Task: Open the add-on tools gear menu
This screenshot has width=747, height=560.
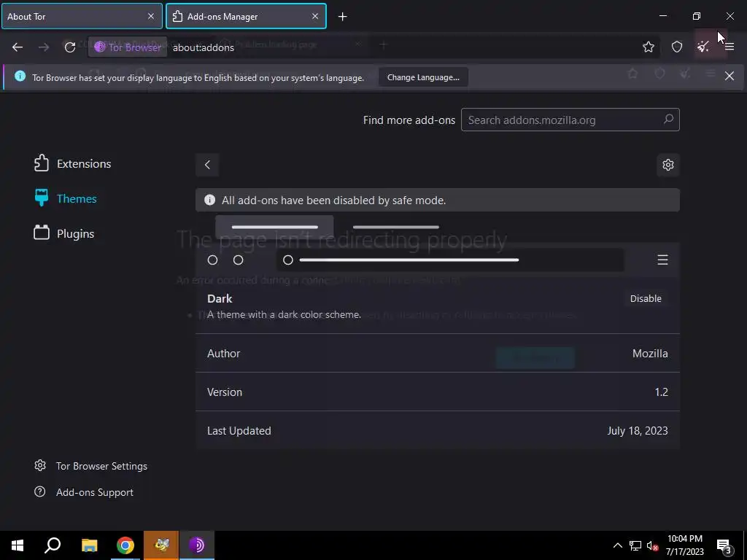Action: pyautogui.click(x=668, y=165)
